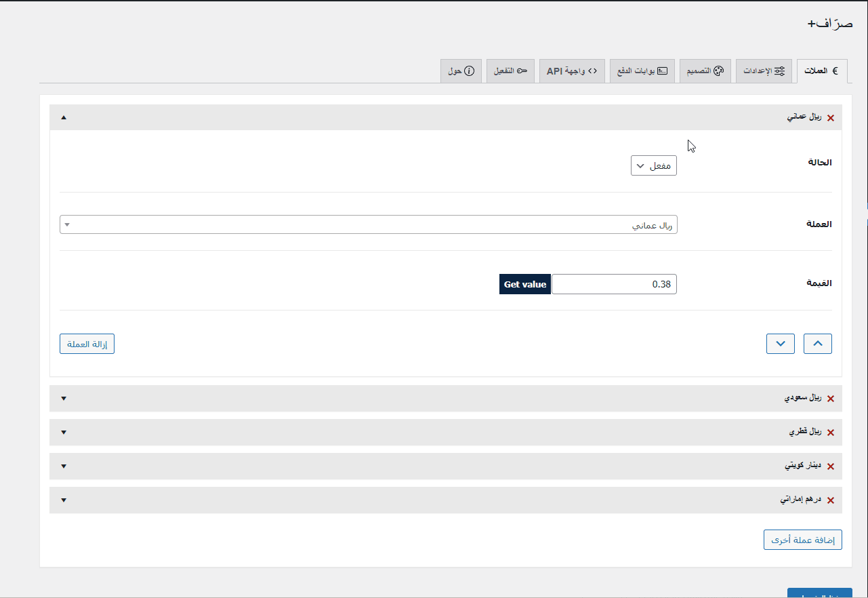Open the التصميم design tab
The image size is (868, 598).
click(705, 71)
